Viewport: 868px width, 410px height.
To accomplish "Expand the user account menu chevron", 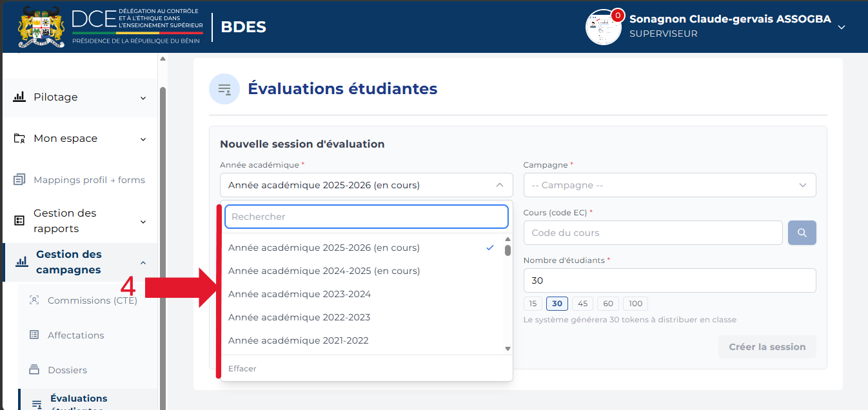I will click(x=842, y=27).
